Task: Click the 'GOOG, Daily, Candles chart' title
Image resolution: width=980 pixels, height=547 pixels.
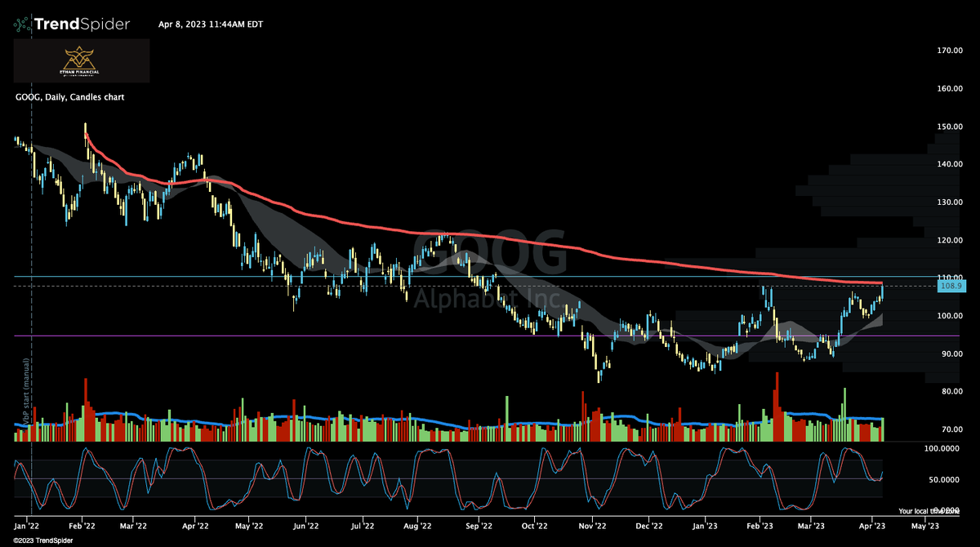Action: click(x=69, y=97)
